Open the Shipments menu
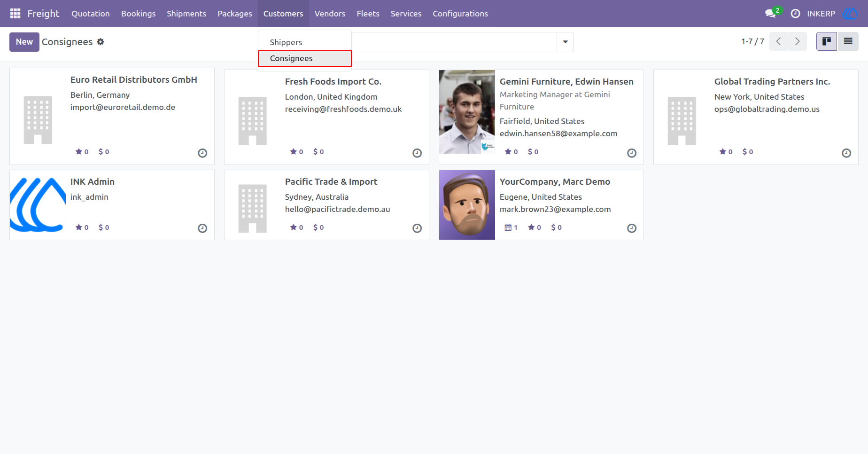 (x=186, y=14)
